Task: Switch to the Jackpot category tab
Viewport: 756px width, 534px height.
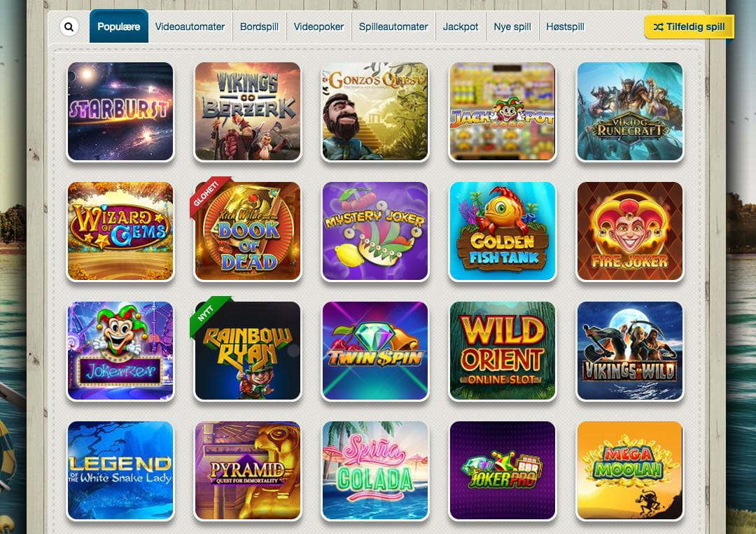Action: click(x=461, y=27)
